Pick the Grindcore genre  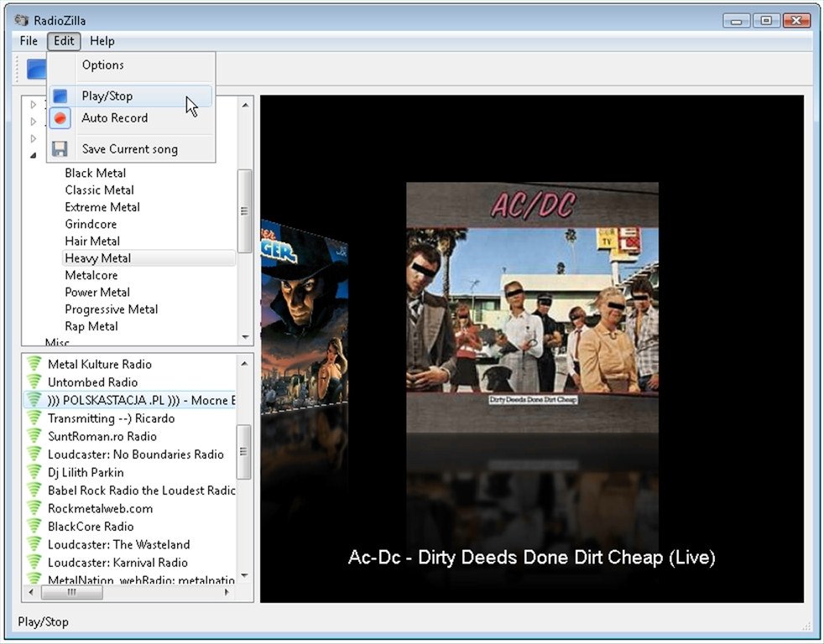91,224
